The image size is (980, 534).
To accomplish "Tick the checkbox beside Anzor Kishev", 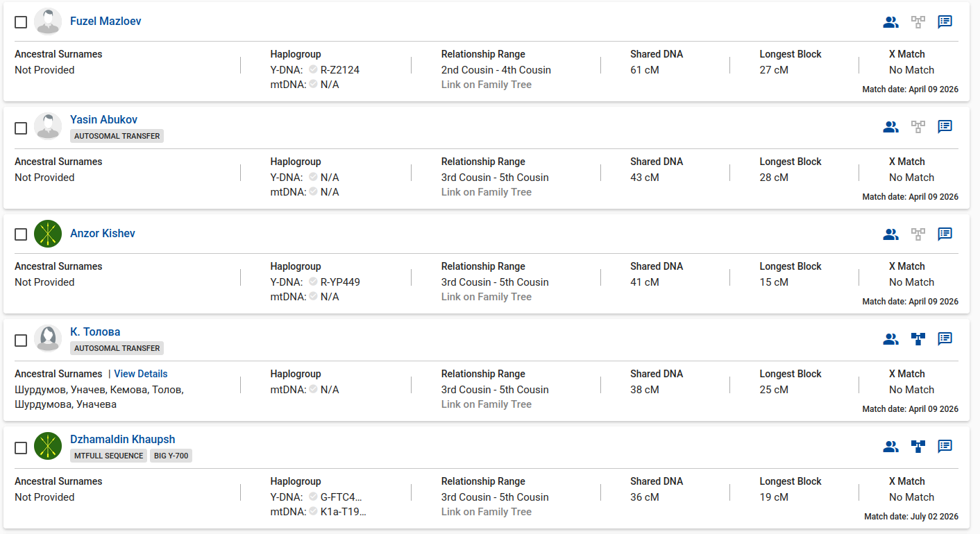I will pyautogui.click(x=21, y=234).
